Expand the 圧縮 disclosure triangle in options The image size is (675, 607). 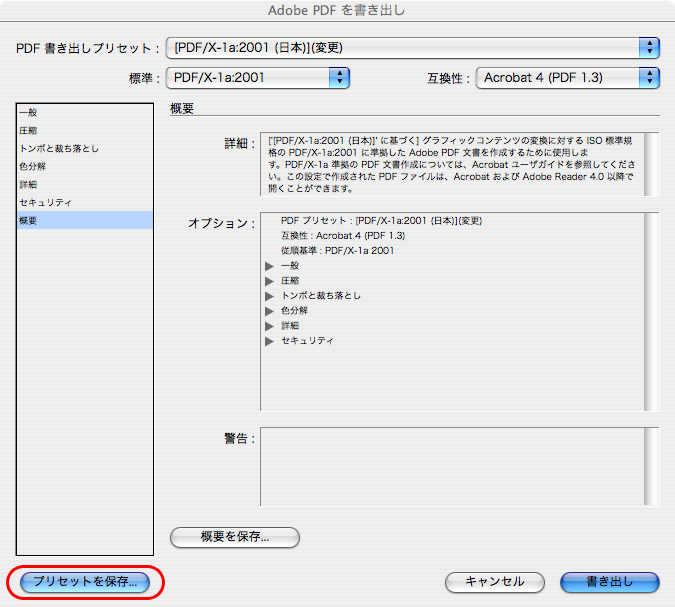[x=269, y=281]
